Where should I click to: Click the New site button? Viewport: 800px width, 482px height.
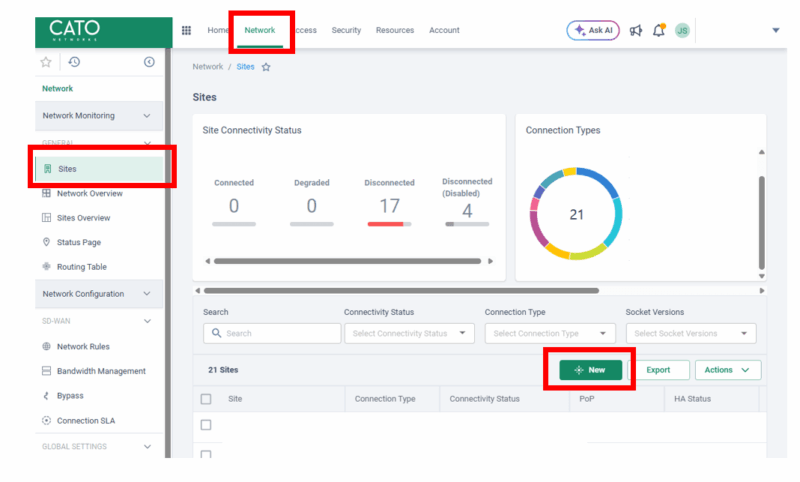click(x=590, y=370)
